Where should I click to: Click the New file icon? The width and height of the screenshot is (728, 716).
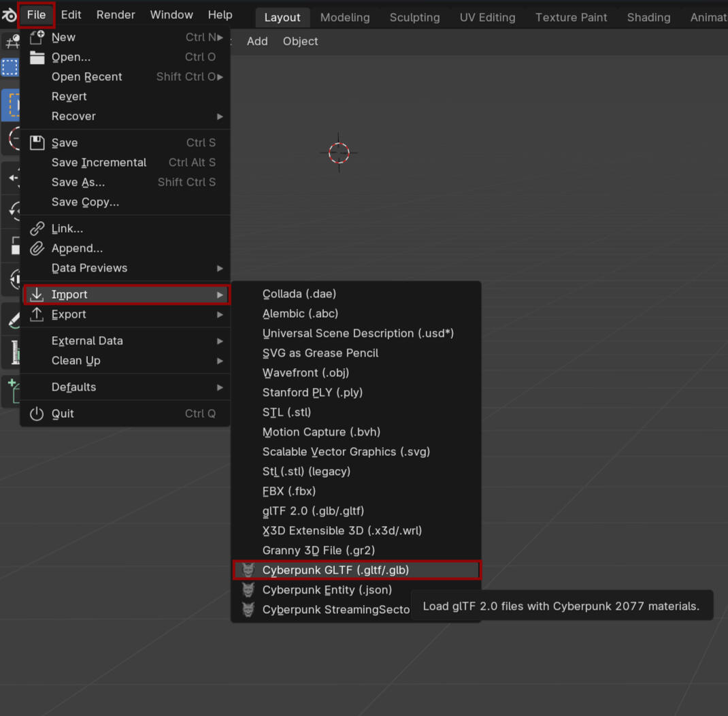tap(37, 37)
